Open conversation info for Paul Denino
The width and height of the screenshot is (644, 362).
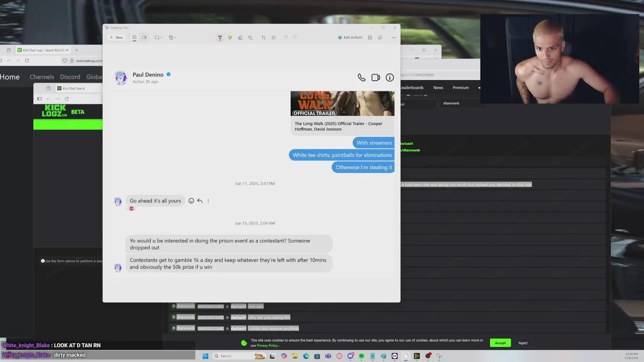[x=389, y=77]
